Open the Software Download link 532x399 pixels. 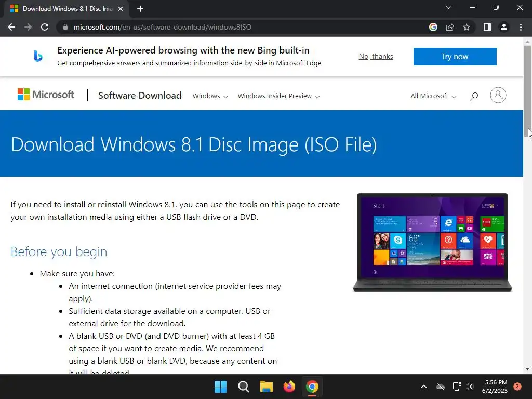click(140, 96)
